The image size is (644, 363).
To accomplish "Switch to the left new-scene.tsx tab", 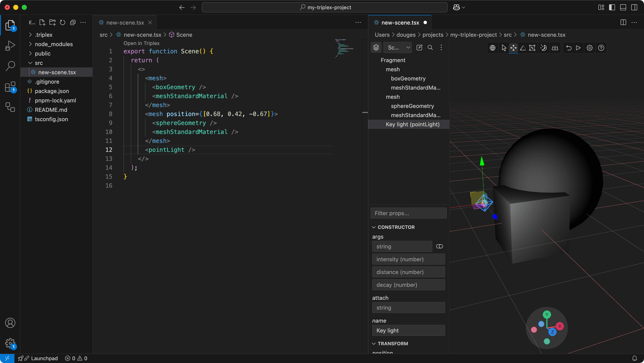I will pyautogui.click(x=125, y=22).
